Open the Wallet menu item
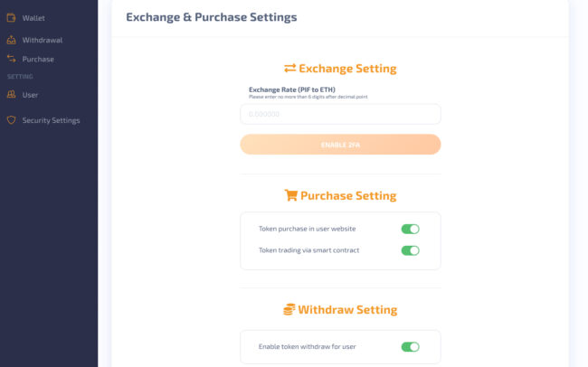The image size is (588, 367). pos(33,17)
